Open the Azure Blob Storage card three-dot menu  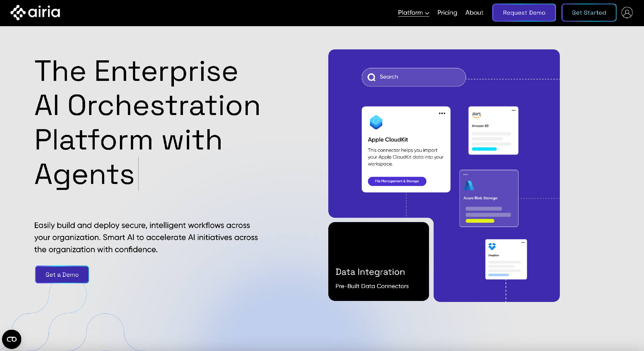465,174
